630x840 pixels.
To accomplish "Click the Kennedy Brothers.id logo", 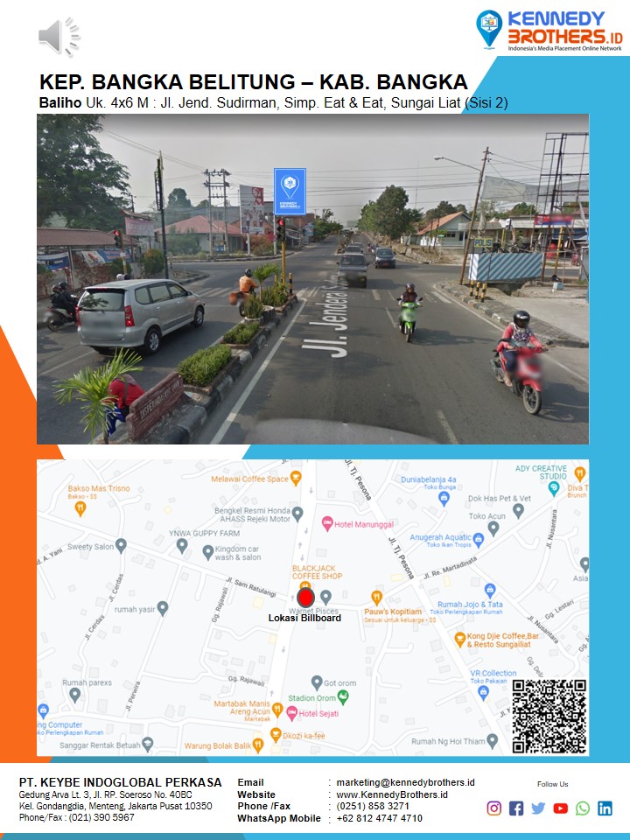I will coord(549,31).
